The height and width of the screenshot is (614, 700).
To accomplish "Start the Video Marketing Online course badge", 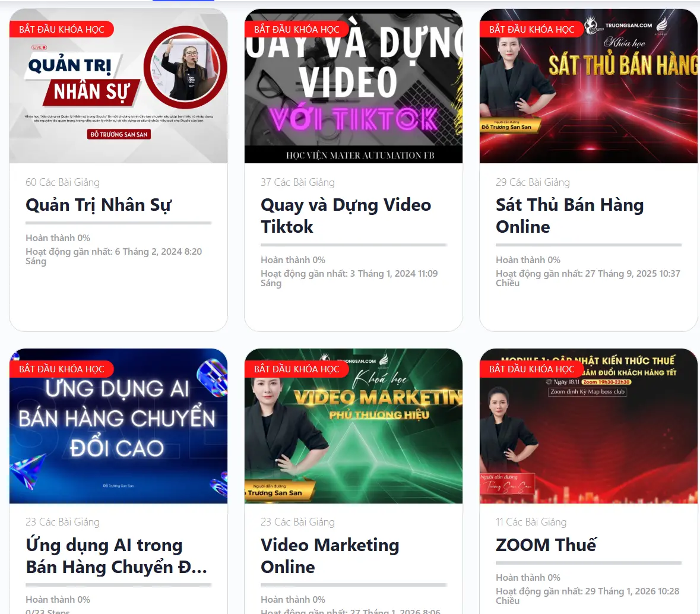I will click(x=297, y=369).
